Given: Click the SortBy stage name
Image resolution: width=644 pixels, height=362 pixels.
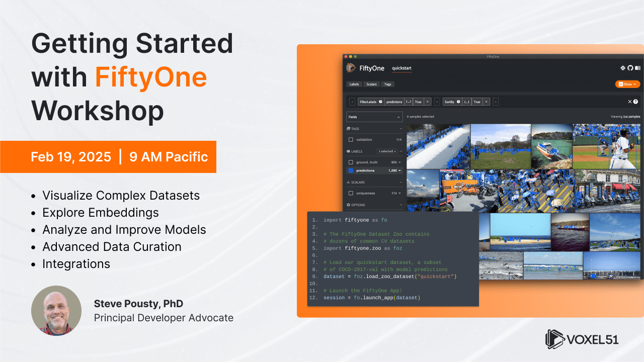Looking at the screenshot, I should (449, 102).
